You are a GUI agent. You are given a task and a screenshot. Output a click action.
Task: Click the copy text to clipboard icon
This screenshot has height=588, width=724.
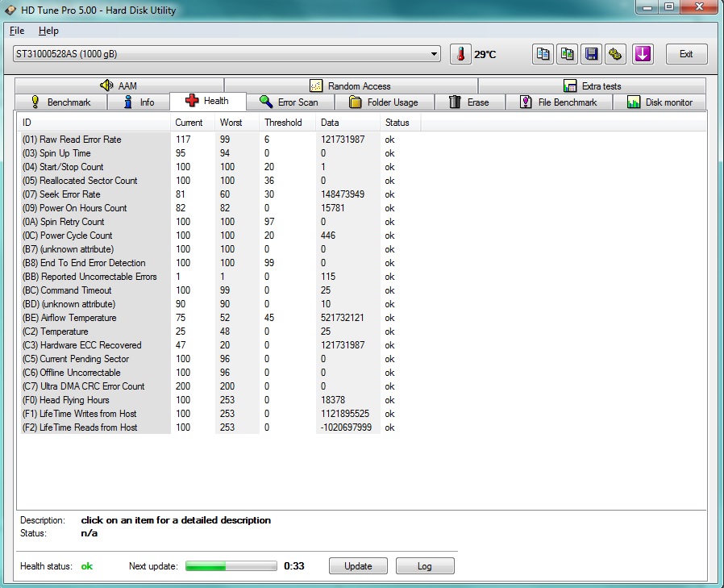pos(543,54)
